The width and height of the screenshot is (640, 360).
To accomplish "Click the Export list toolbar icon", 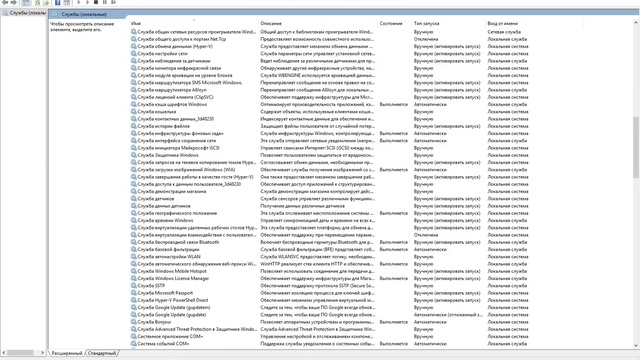I will [x=46, y=2].
